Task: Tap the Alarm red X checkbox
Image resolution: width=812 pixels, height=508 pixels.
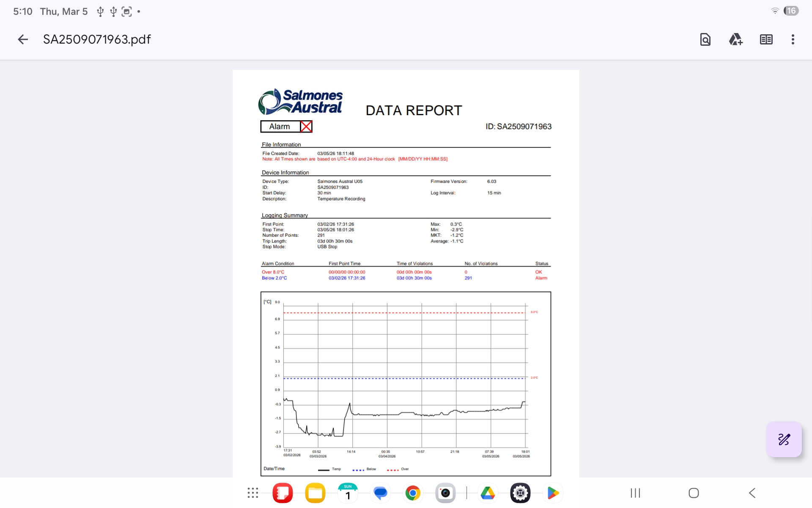Action: click(x=306, y=127)
